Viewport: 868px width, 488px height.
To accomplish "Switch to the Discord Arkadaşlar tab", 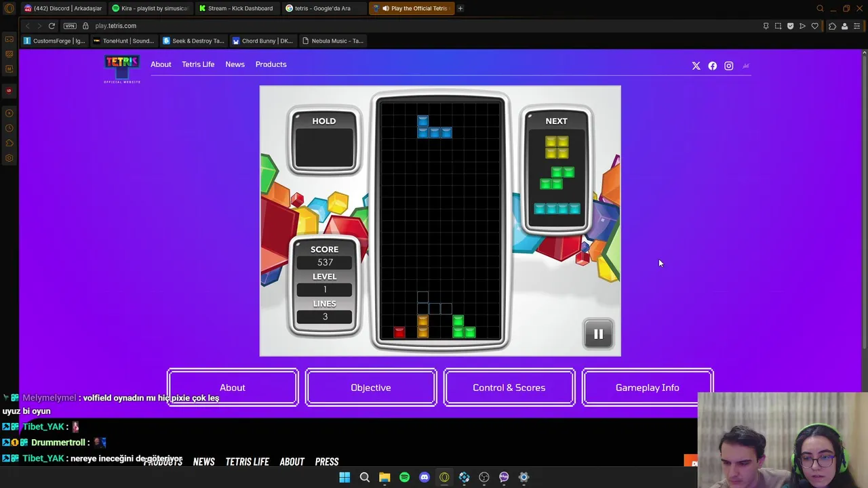I will click(62, 8).
